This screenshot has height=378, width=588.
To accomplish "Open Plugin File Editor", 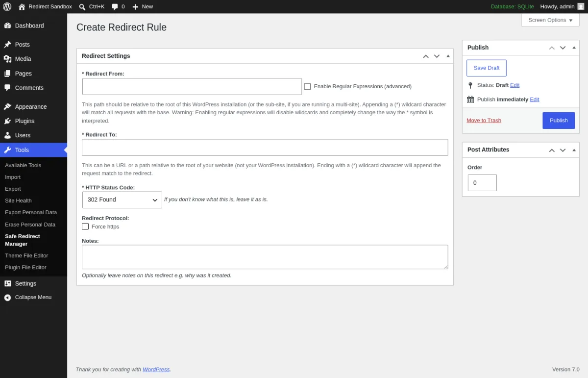I will click(25, 267).
